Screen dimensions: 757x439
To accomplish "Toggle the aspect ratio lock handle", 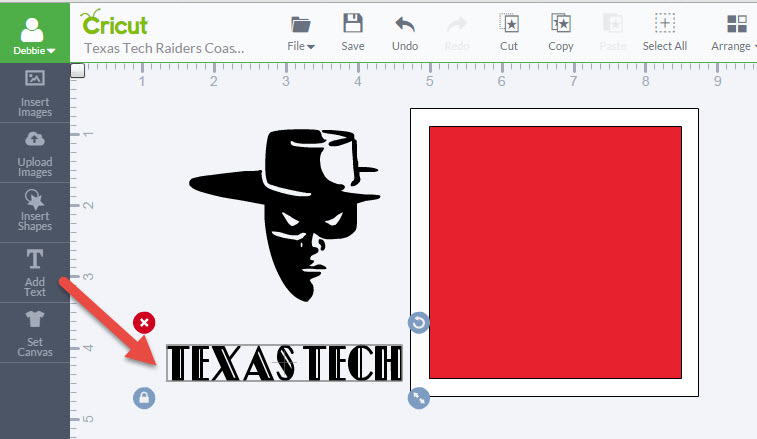I will (144, 398).
